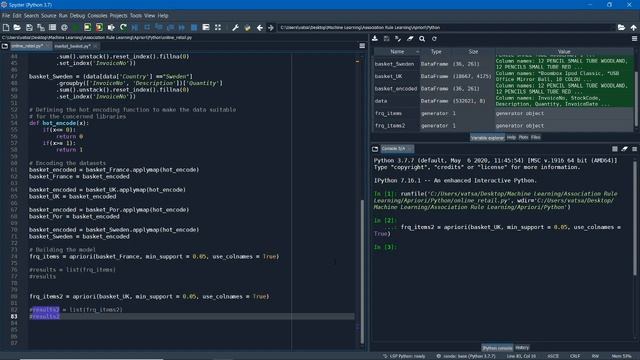Run the current selection or line
The image size is (640, 360).
click(x=111, y=27)
